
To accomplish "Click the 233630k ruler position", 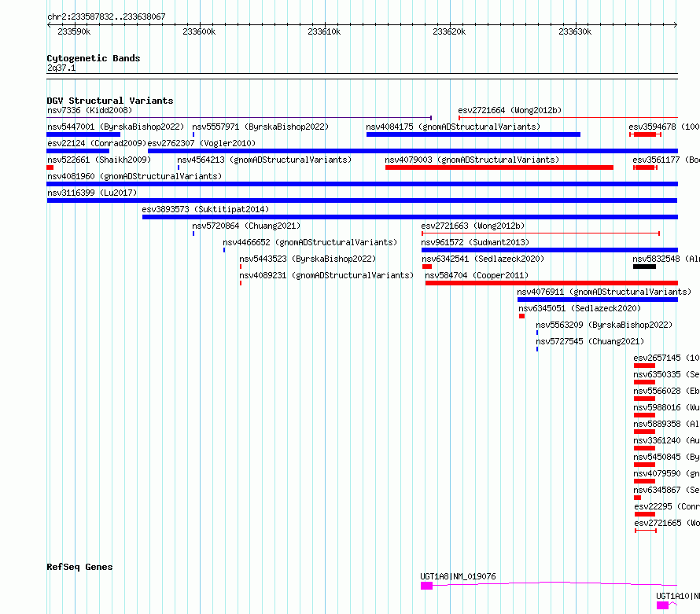I will (575, 31).
